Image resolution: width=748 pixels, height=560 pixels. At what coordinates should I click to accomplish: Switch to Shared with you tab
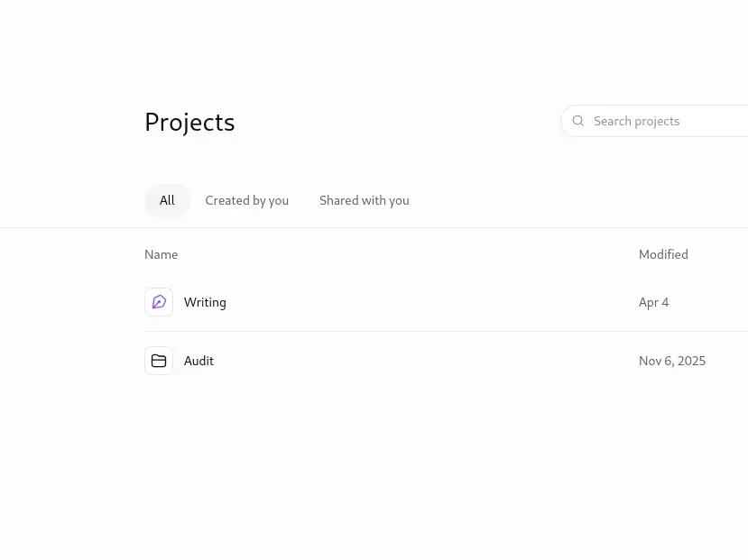pyautogui.click(x=365, y=200)
